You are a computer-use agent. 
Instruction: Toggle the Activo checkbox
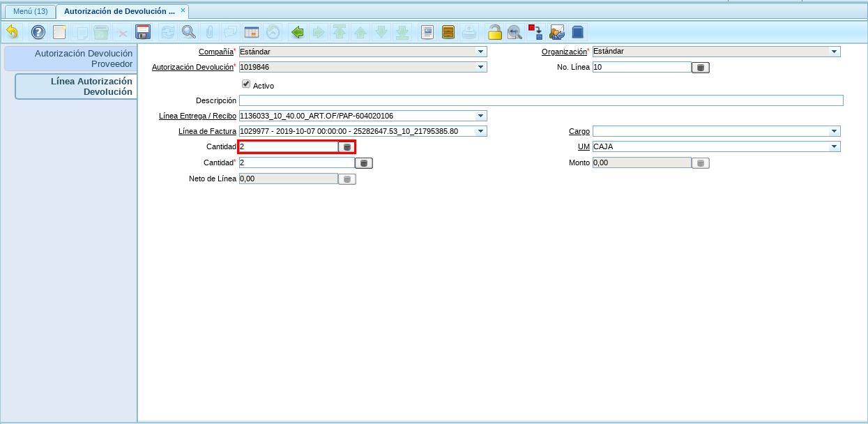(246, 84)
